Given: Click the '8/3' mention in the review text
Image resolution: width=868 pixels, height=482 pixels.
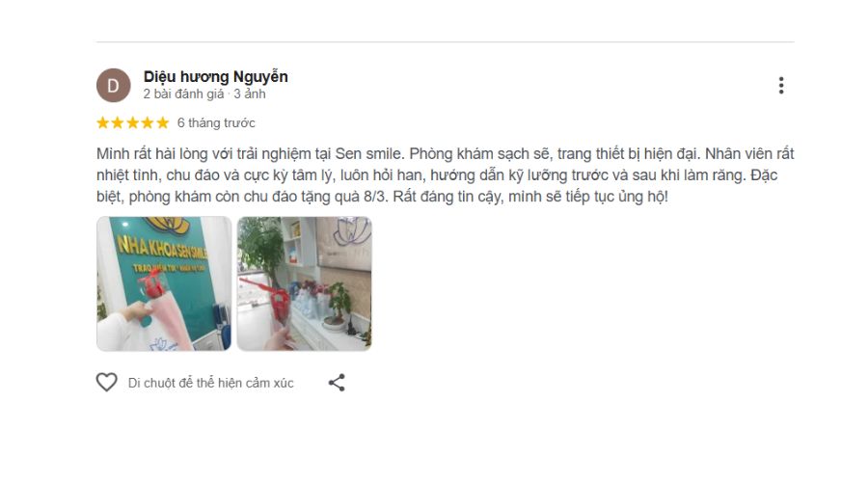Looking at the screenshot, I should (374, 197).
